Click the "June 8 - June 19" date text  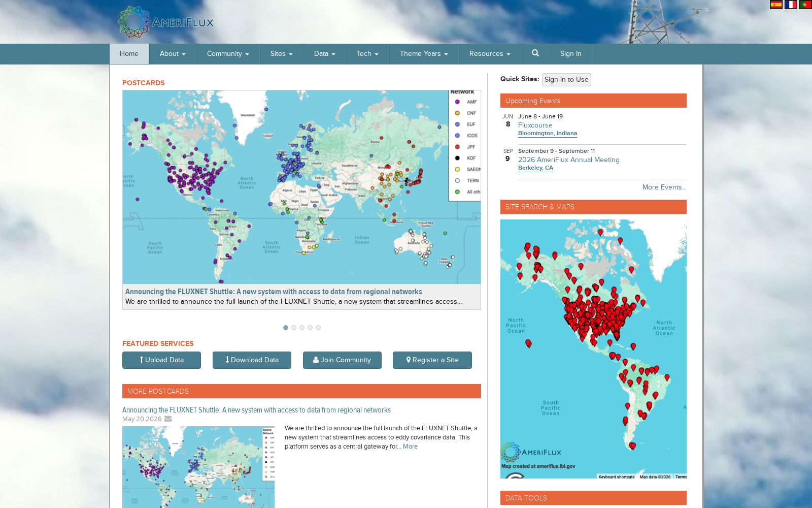(x=540, y=116)
